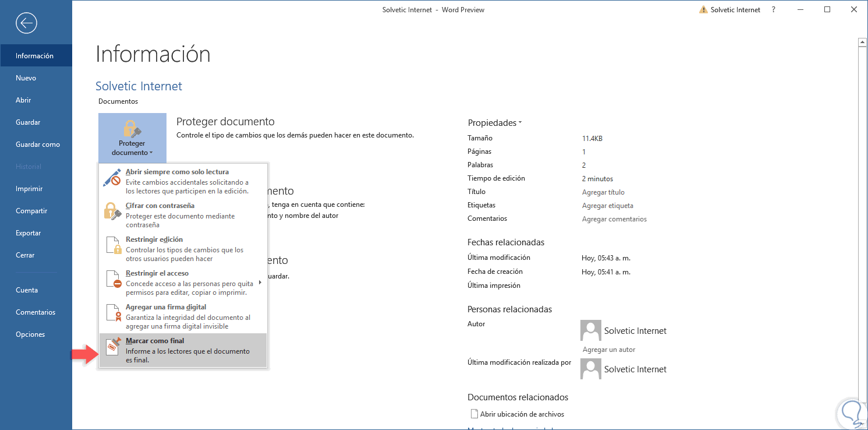This screenshot has width=868, height=430.
Task: Click the Solvetic Internet name under Autor
Action: pos(635,331)
